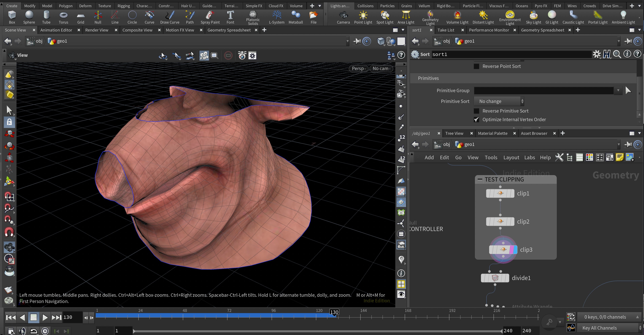
Task: Click the No cam camera menu button
Action: point(381,69)
